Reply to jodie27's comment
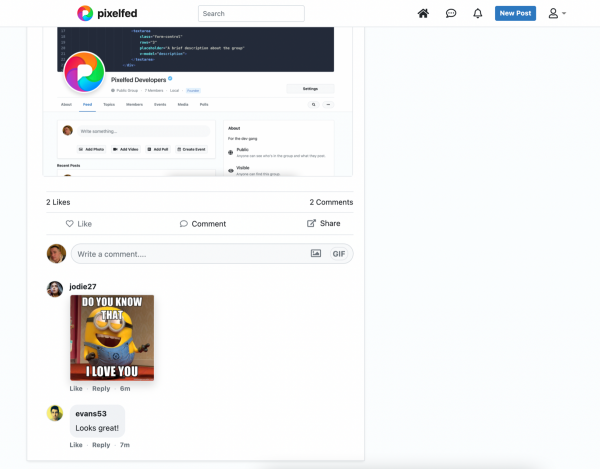 [x=101, y=388]
